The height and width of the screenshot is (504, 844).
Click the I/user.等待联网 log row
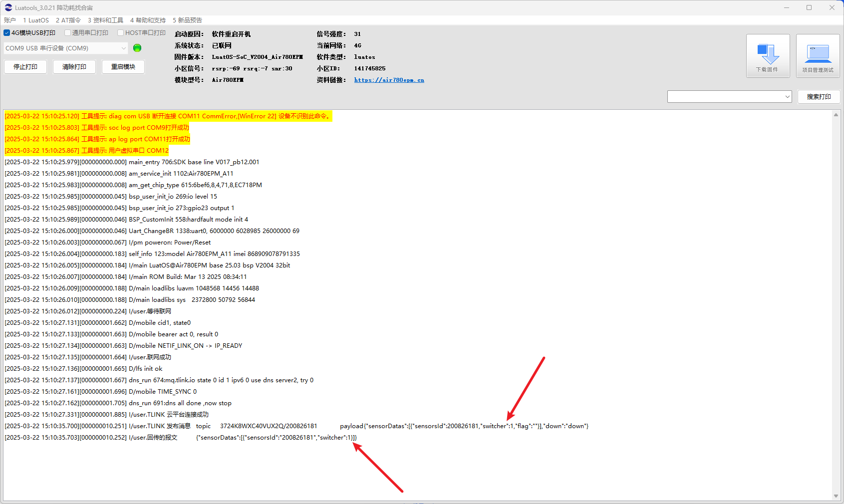88,311
